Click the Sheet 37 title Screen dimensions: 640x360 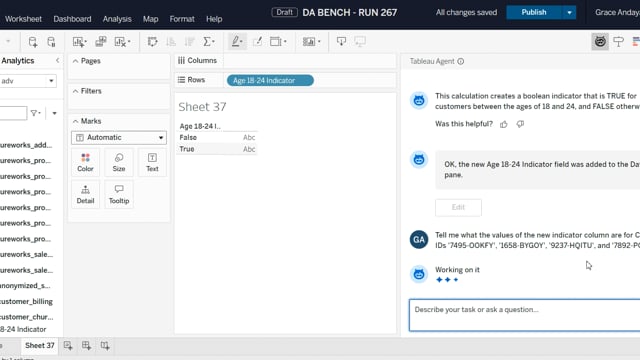click(x=202, y=107)
